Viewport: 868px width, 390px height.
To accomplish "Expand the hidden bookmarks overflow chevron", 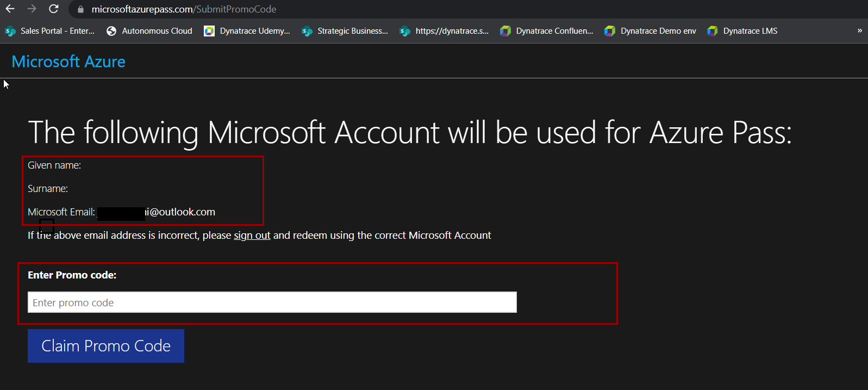I will (859, 31).
